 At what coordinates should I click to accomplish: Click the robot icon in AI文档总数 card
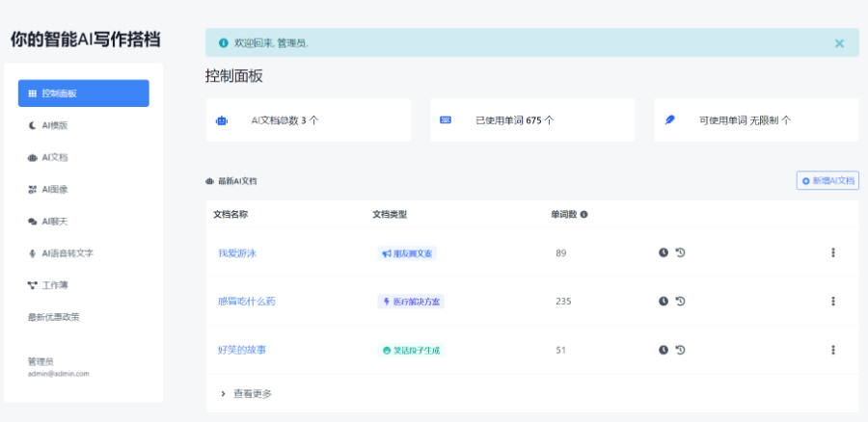point(222,120)
